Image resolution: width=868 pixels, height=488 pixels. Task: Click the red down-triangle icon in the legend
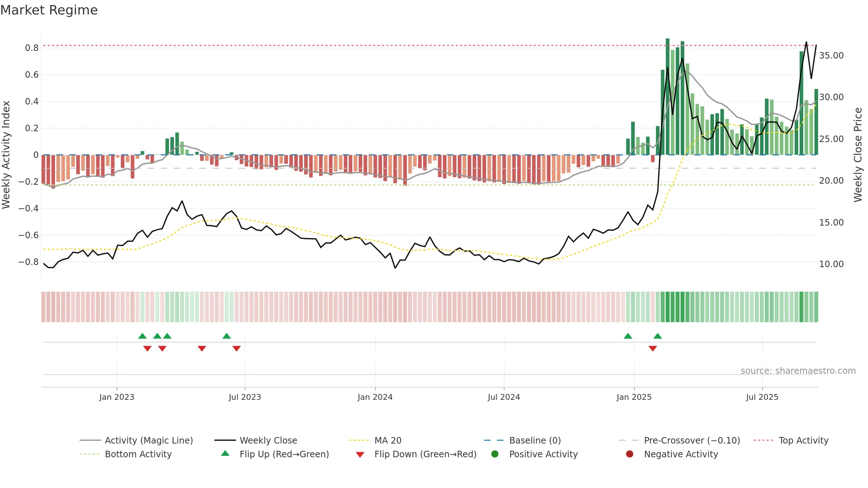[x=360, y=454]
